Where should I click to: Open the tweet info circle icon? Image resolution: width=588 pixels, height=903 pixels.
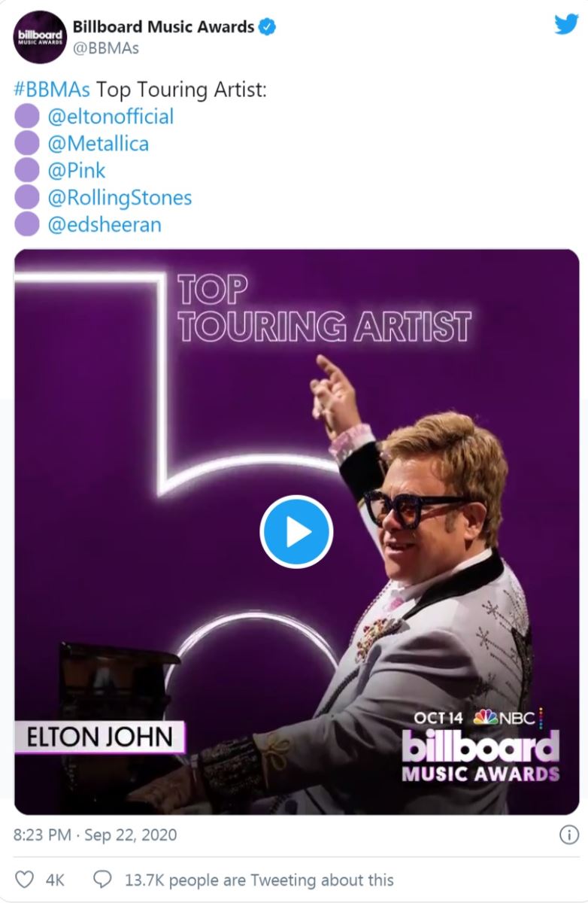tap(569, 835)
